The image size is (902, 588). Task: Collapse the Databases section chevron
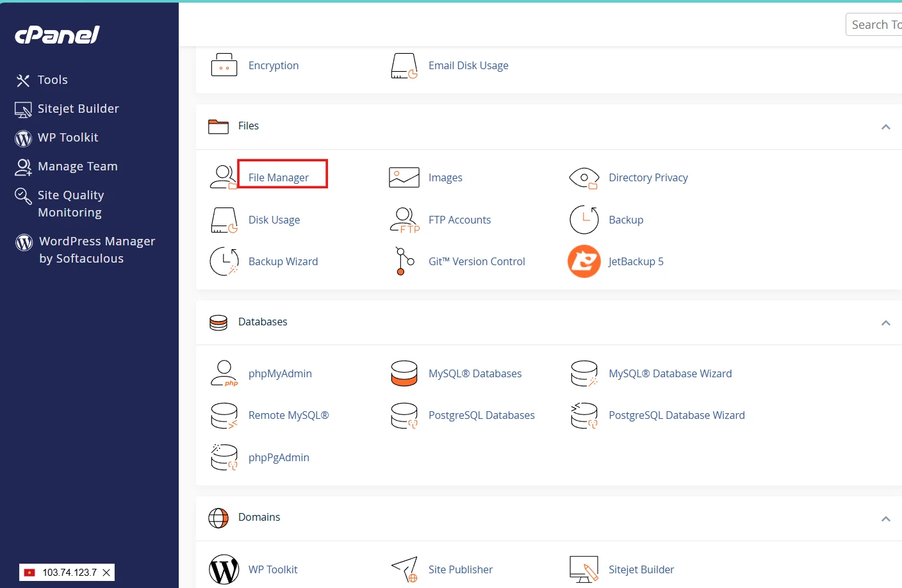(885, 323)
